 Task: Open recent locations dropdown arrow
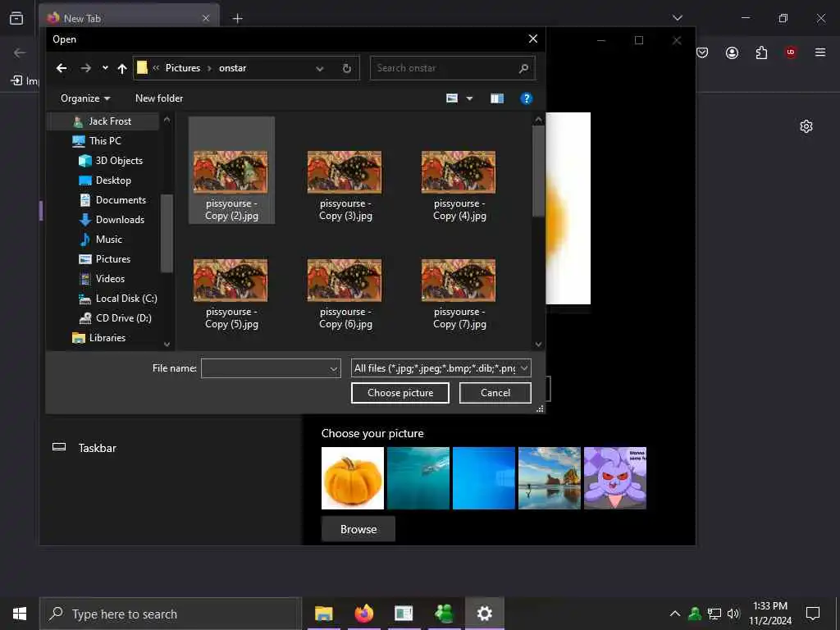(105, 68)
